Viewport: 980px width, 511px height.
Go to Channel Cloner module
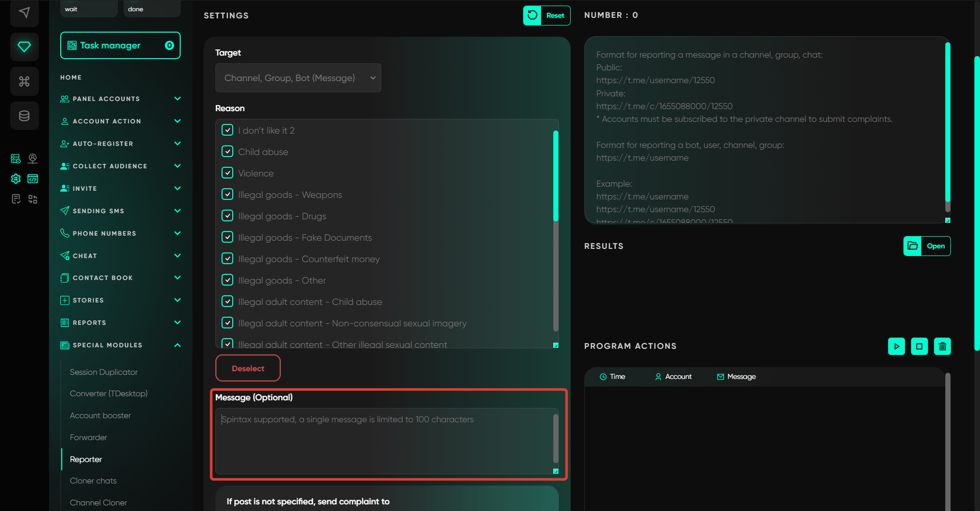pos(99,502)
